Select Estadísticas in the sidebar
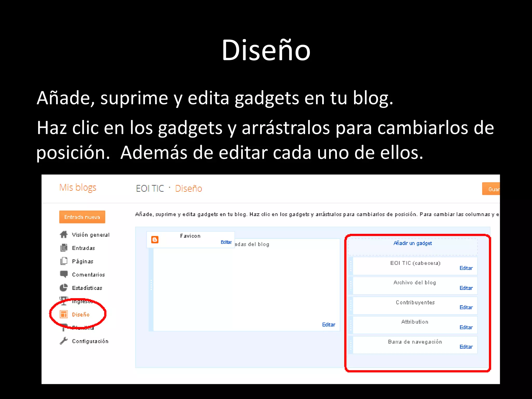 pyautogui.click(x=87, y=288)
